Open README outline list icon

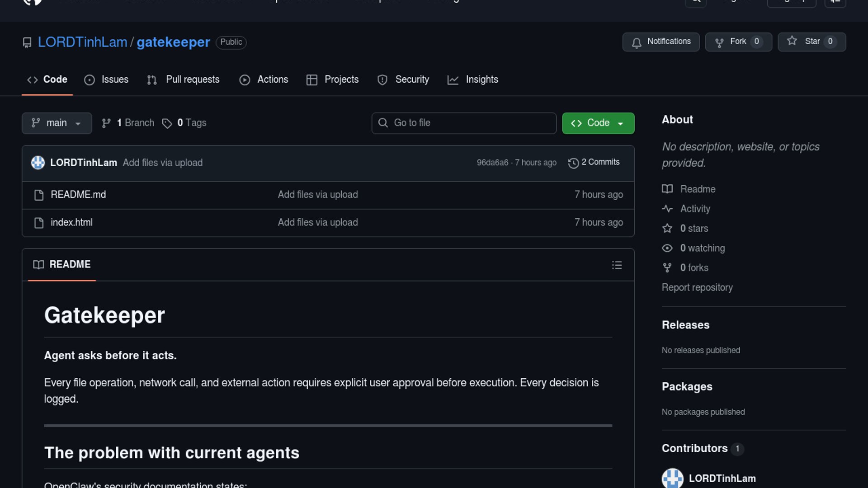(617, 265)
